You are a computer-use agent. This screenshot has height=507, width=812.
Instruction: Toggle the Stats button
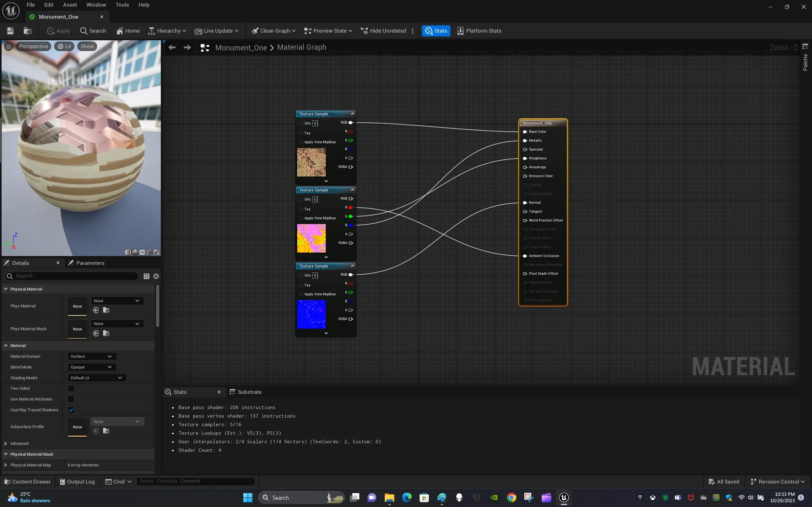(x=436, y=31)
